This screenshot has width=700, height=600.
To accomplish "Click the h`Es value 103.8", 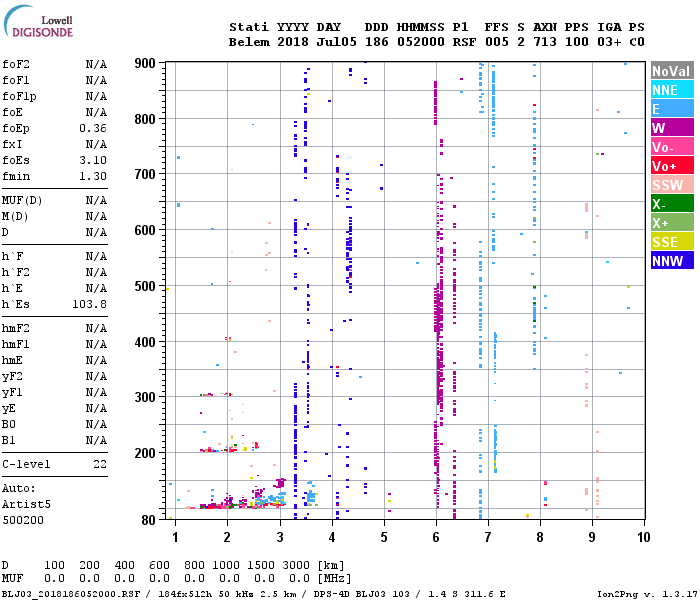I will coord(90,304).
